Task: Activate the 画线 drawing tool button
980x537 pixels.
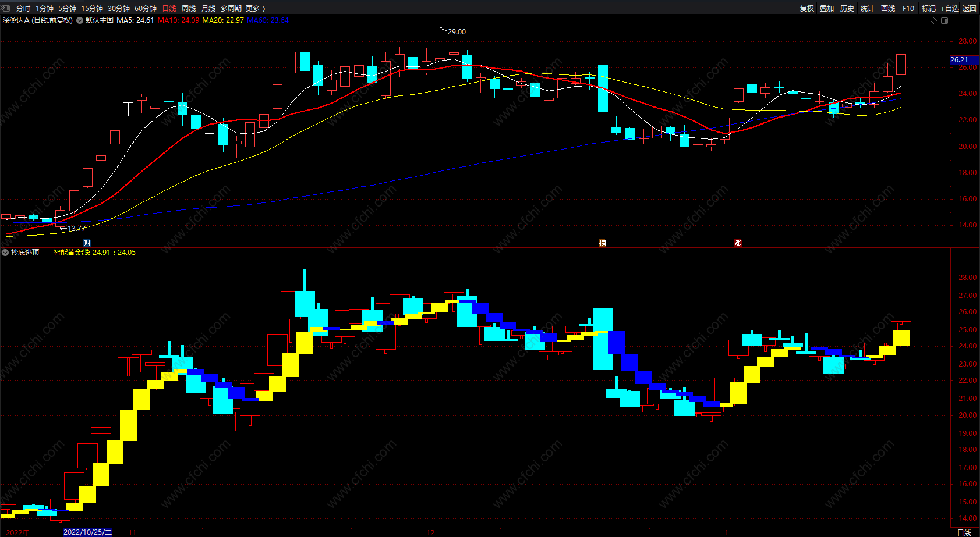Action: 888,9
